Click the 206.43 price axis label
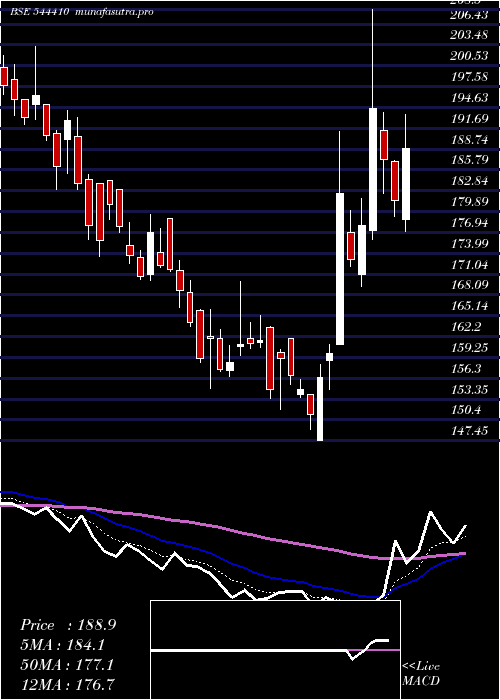500x700 pixels. [469, 15]
